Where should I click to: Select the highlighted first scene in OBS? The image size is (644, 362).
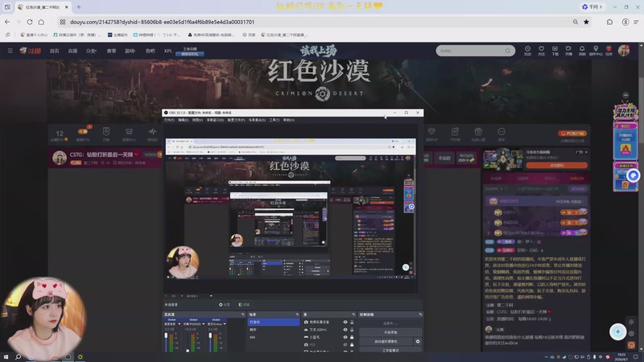274,323
